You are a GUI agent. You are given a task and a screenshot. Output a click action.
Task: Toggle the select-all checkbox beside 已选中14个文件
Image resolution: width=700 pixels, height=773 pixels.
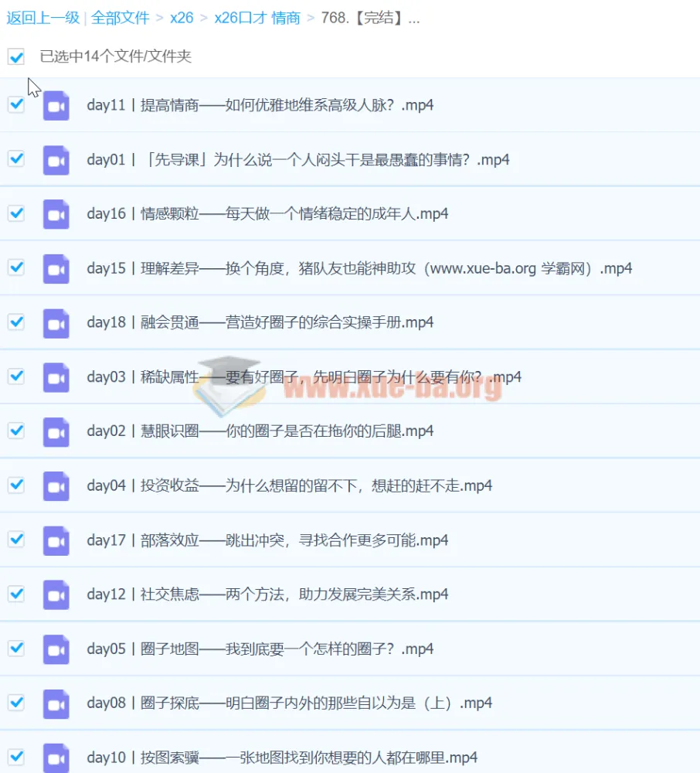pyautogui.click(x=16, y=56)
